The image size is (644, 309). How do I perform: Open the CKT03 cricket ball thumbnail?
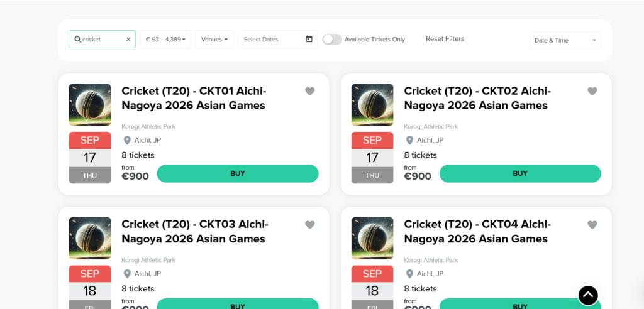click(x=90, y=238)
